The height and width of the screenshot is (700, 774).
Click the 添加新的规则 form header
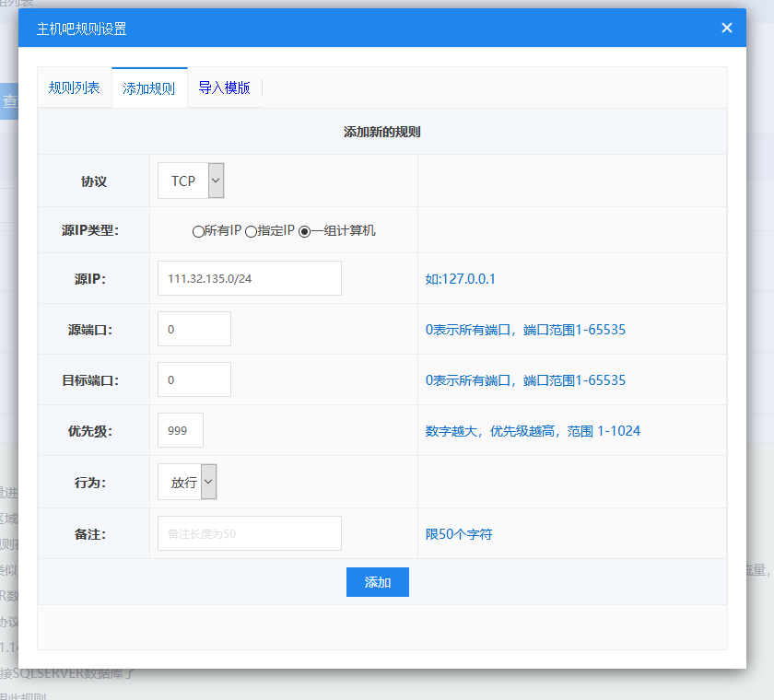[381, 132]
